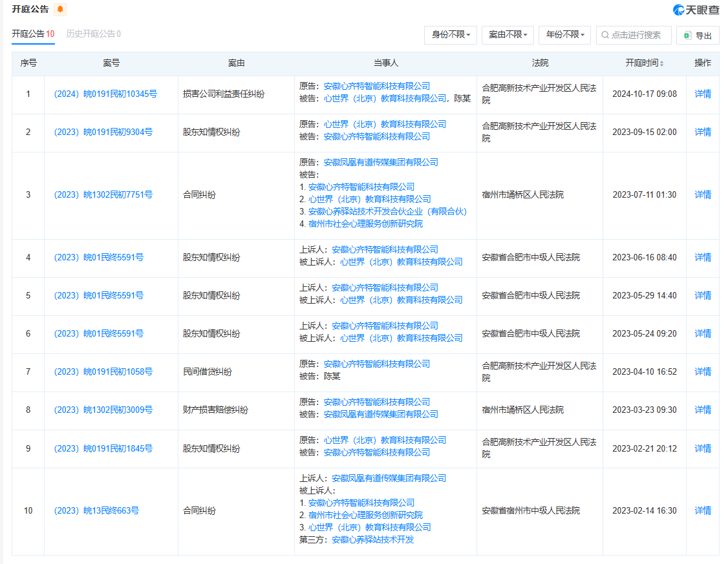
Task: View 详情 for row 9
Action: tap(703, 448)
